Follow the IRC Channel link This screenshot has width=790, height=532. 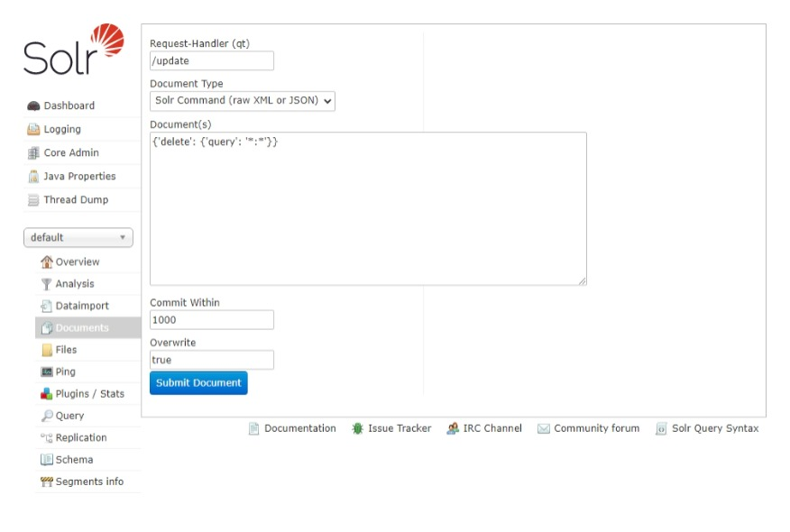[x=492, y=428]
